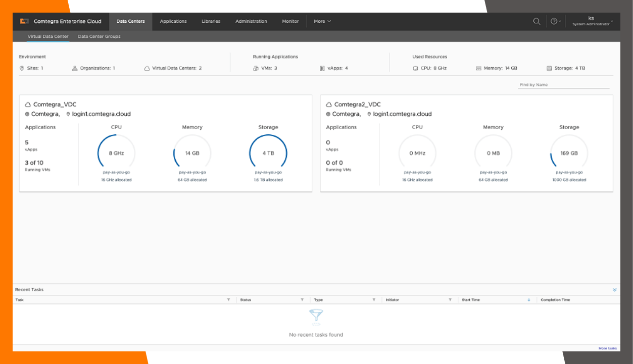Click the Initiator column filter icon
Viewport: 633px width, 364px height.
450,300
